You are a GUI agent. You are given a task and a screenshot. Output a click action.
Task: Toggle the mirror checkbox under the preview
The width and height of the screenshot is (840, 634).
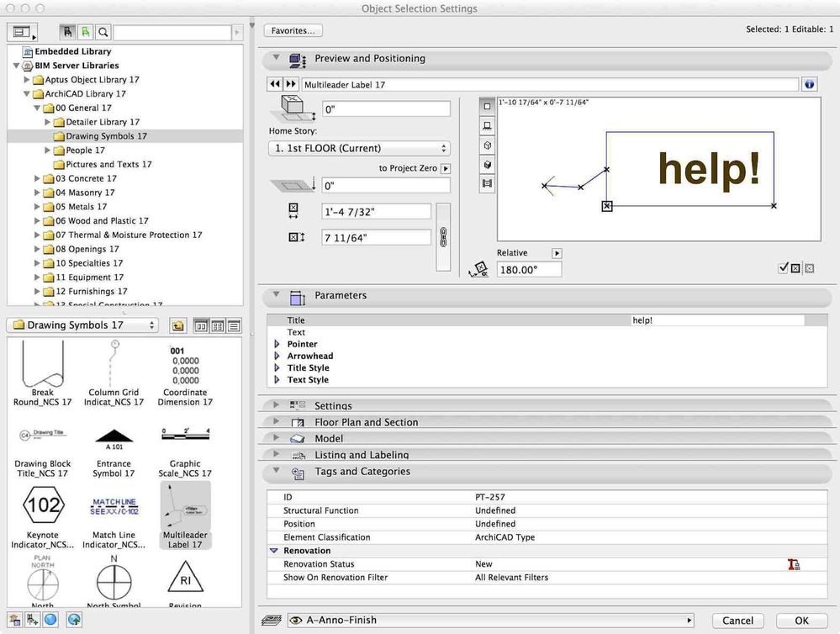pos(783,268)
